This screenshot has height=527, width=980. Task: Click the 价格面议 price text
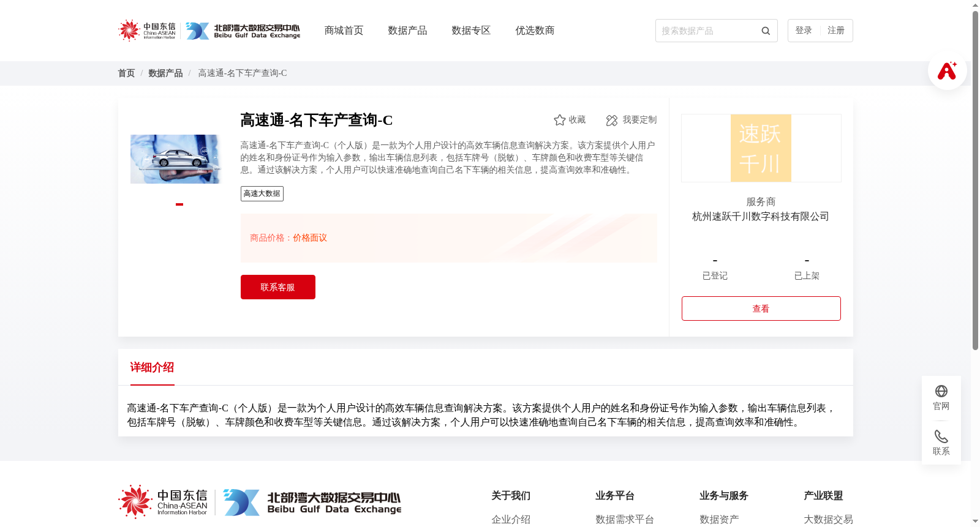pyautogui.click(x=310, y=238)
